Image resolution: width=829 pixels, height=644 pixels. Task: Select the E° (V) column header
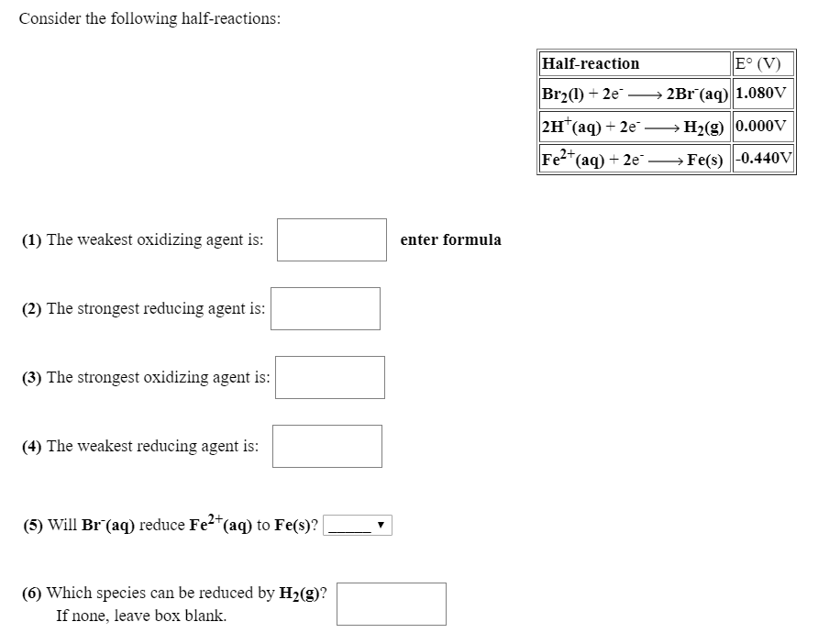click(759, 63)
